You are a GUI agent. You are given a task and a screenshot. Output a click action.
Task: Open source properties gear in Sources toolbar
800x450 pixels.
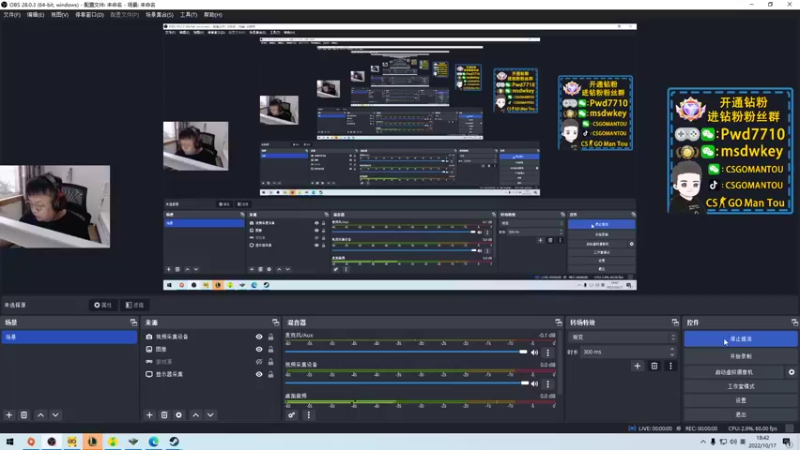pyautogui.click(x=179, y=415)
